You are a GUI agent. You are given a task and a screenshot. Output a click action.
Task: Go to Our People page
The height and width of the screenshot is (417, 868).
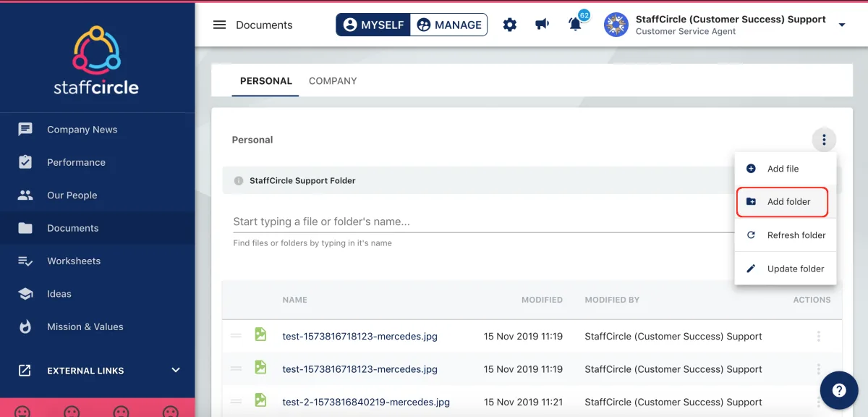point(97,195)
